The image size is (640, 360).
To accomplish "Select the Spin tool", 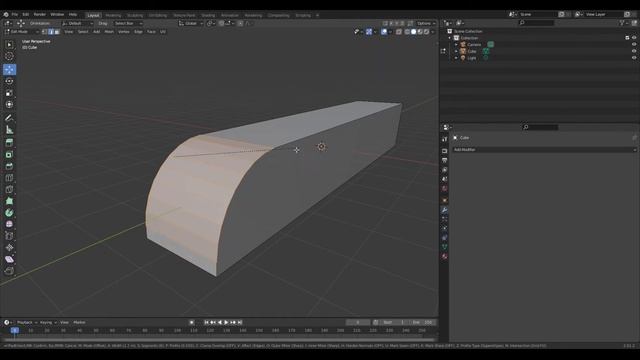I will [x=9, y=213].
